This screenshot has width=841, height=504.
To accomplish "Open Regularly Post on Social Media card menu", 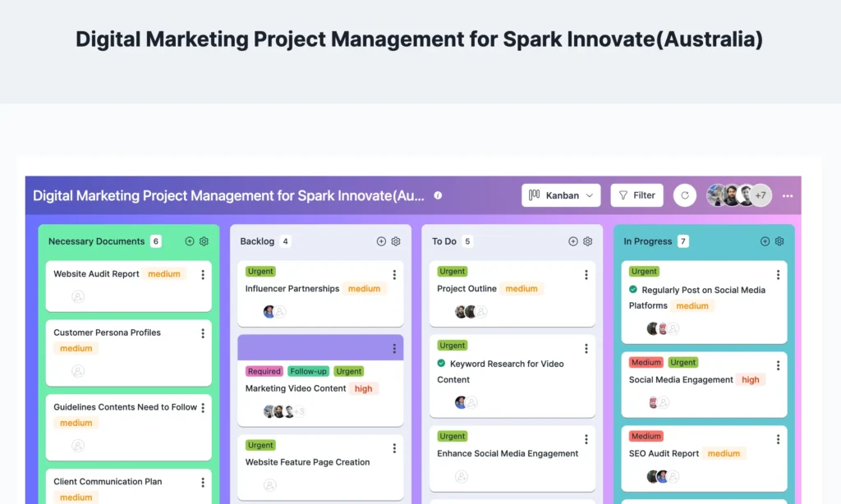I will 779,274.
